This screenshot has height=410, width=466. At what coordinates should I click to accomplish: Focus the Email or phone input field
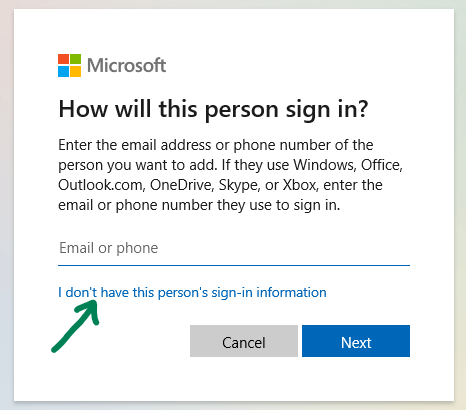coord(234,248)
